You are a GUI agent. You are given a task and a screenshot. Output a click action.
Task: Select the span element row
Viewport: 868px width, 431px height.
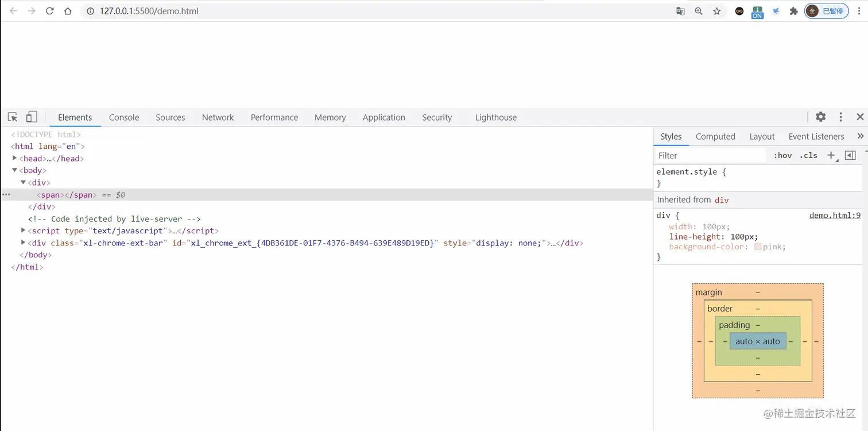[x=327, y=195]
